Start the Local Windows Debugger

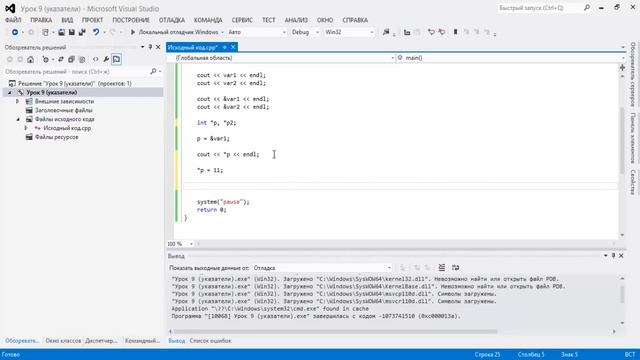[x=175, y=32]
